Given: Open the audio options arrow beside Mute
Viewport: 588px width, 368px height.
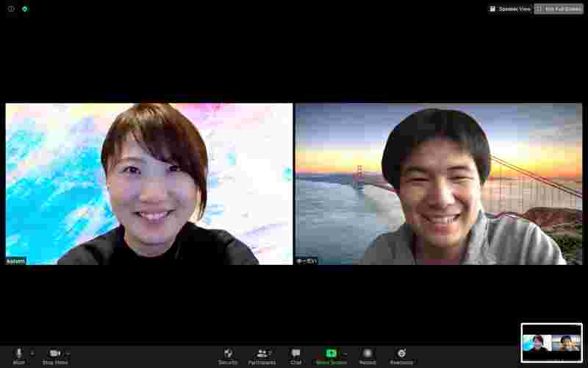Looking at the screenshot, I should coord(32,353).
